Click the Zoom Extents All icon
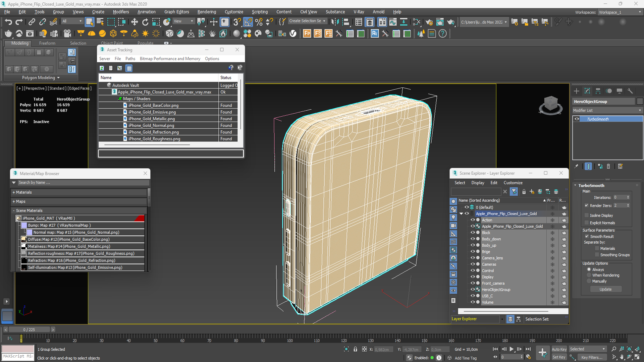This screenshot has height=362, width=644. (638, 349)
